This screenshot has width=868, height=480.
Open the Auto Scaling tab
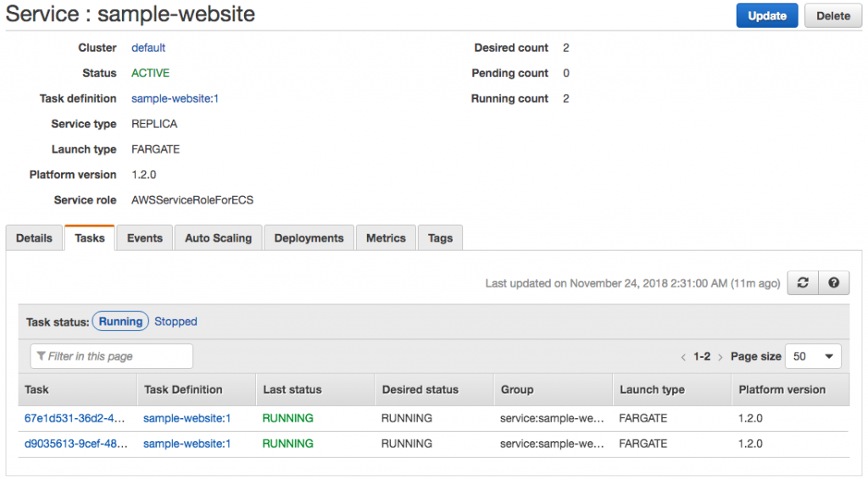point(219,238)
